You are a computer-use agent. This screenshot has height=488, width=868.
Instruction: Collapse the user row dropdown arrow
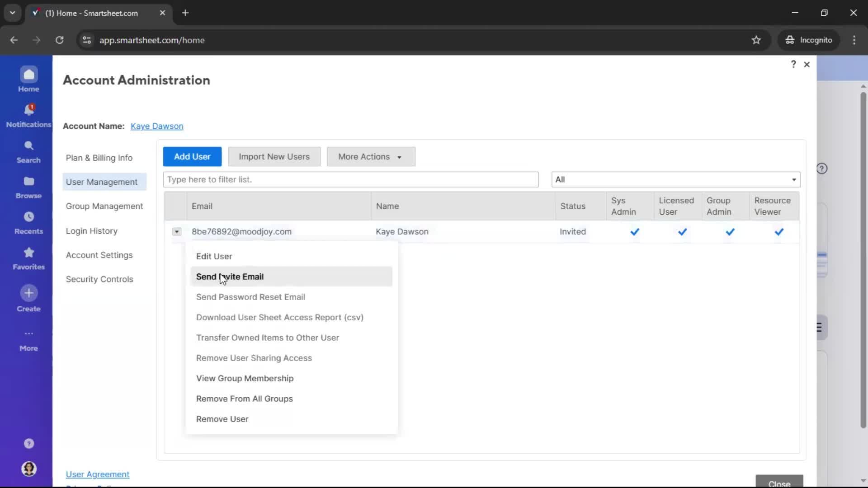[177, 232]
